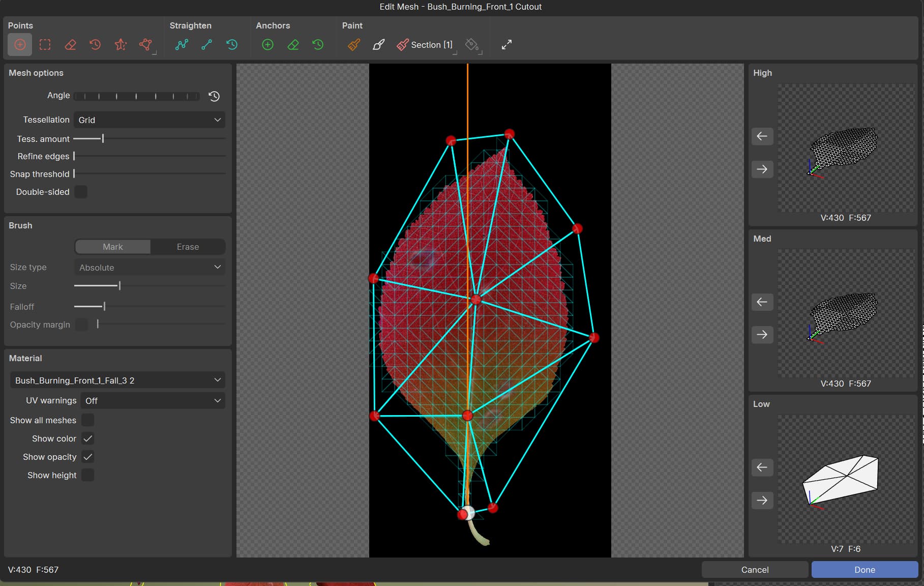Click the Done button
The image size is (924, 586).
point(864,570)
